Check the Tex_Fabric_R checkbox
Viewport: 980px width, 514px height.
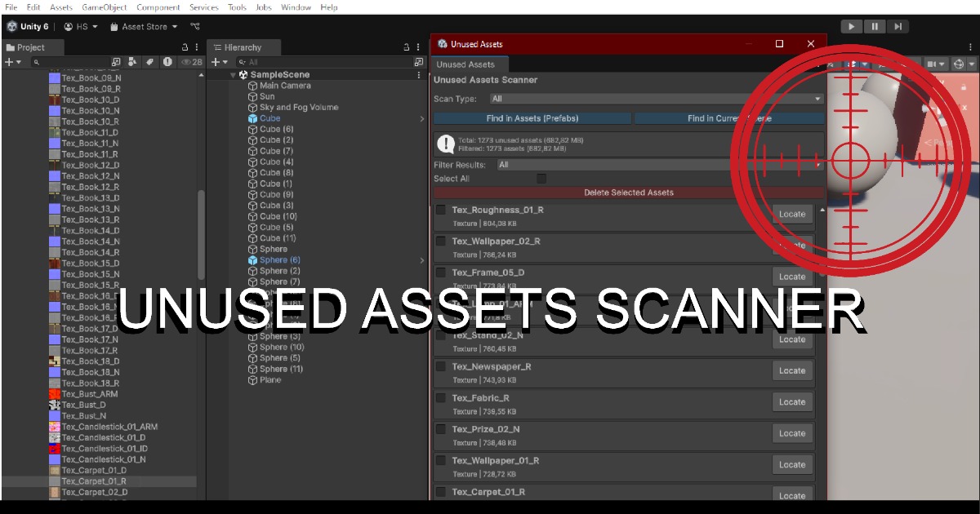point(441,397)
